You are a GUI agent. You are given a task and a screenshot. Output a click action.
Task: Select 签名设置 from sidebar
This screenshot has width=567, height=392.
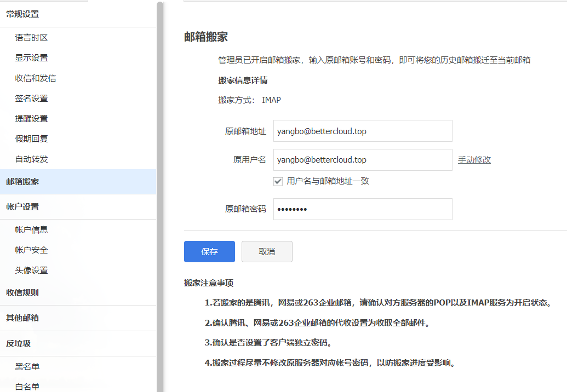[31, 99]
